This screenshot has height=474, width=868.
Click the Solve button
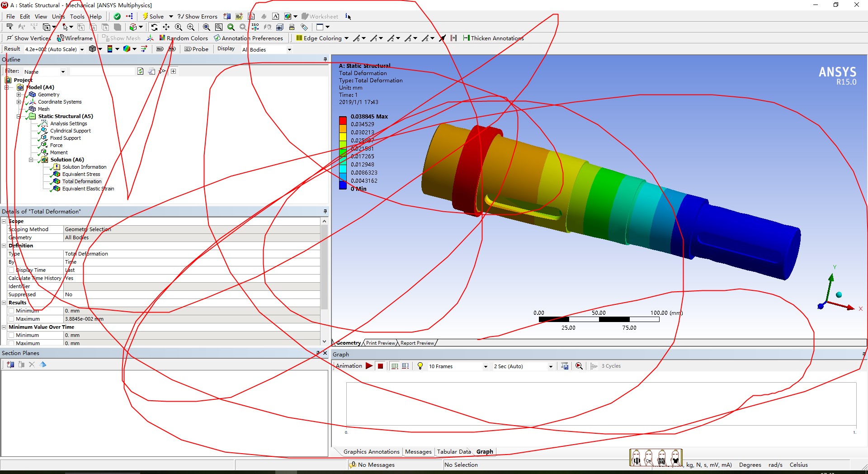click(153, 16)
